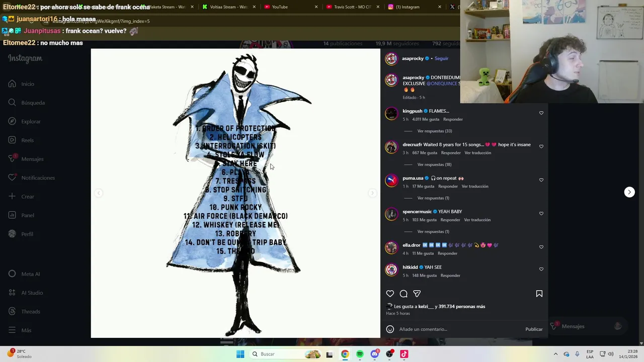
Task: Open Threads from the sidebar
Action: point(24,312)
